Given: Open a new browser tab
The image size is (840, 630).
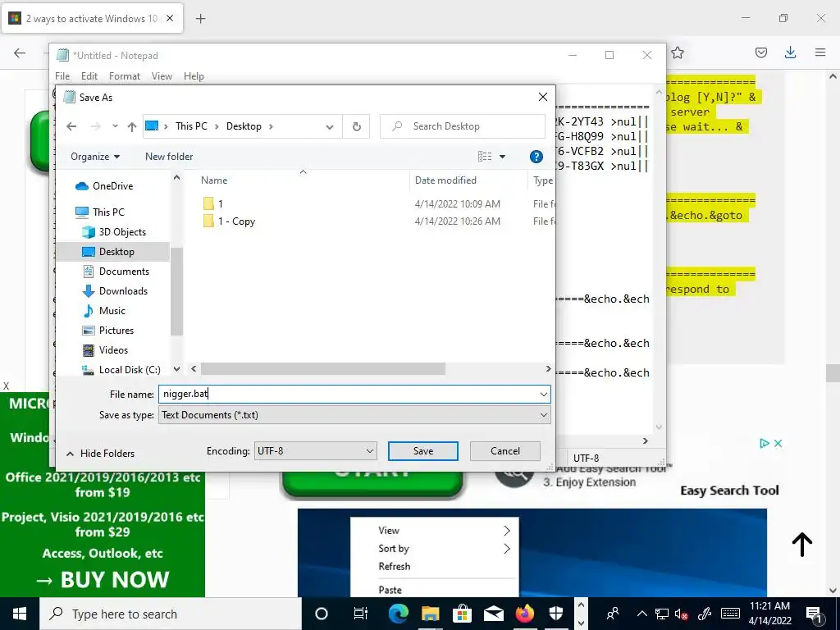Looking at the screenshot, I should coord(200,19).
